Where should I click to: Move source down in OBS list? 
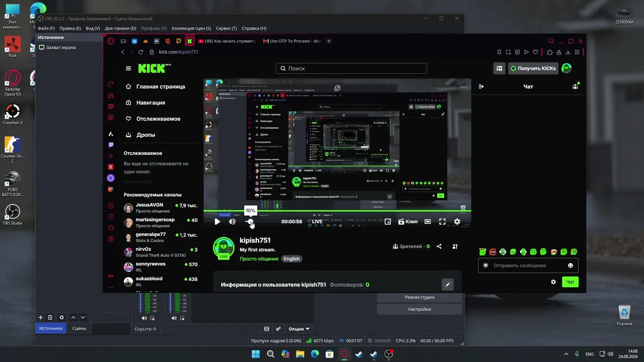83,317
